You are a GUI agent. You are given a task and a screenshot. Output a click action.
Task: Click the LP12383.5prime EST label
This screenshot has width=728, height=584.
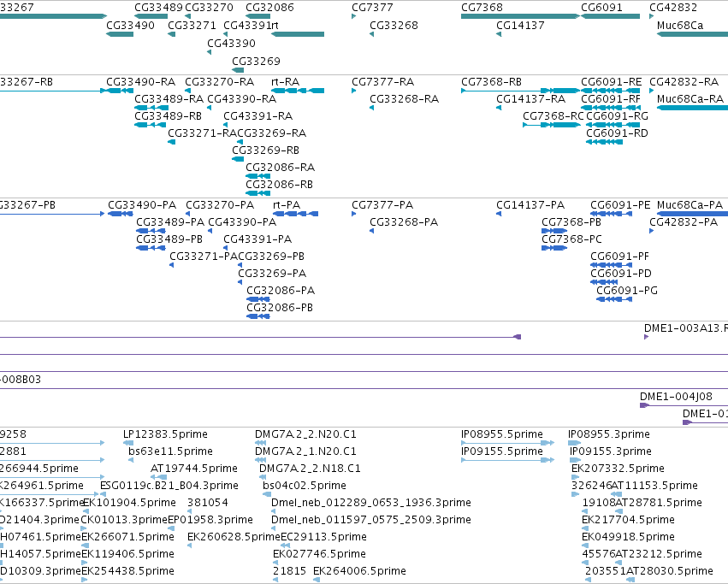(x=165, y=434)
